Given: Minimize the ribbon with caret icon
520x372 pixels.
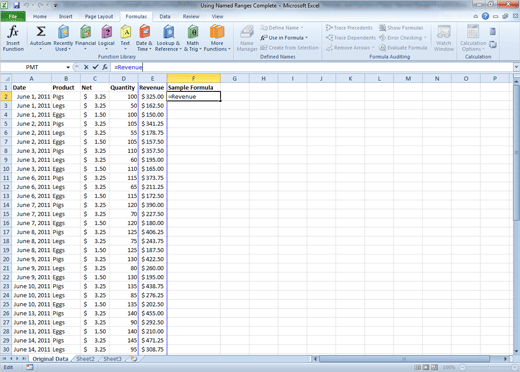Looking at the screenshot, I should pyautogui.click(x=476, y=16).
